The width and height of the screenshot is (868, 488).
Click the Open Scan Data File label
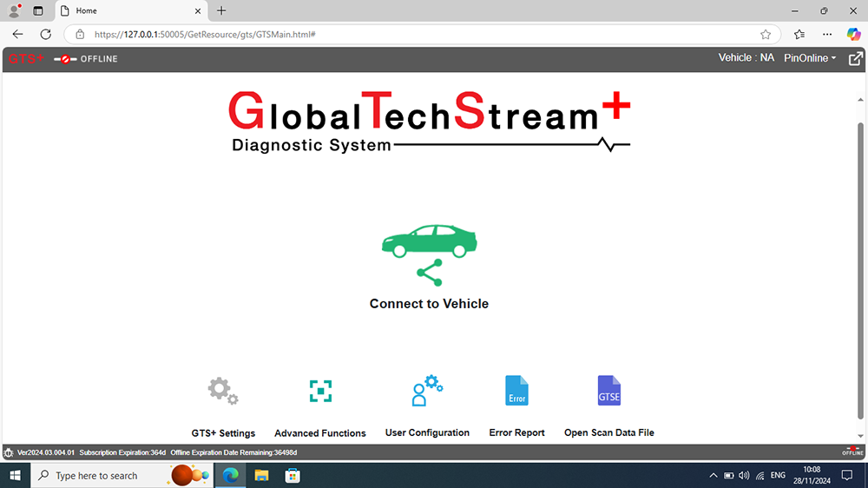point(609,432)
